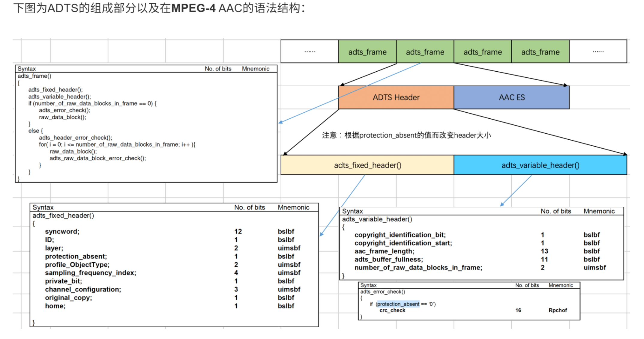The image size is (644, 339).
Task: Click the protection_absent row in the fixed header
Action: [76, 256]
